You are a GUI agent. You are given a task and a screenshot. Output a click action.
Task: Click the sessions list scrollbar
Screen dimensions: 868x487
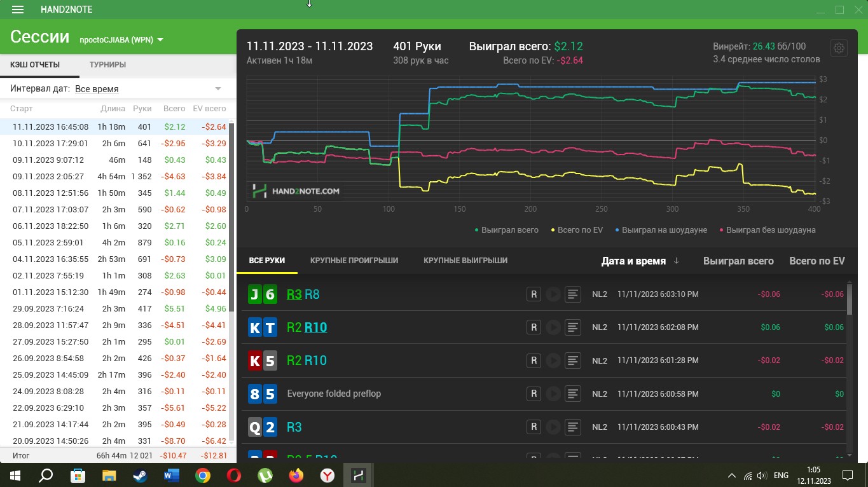(x=231, y=217)
